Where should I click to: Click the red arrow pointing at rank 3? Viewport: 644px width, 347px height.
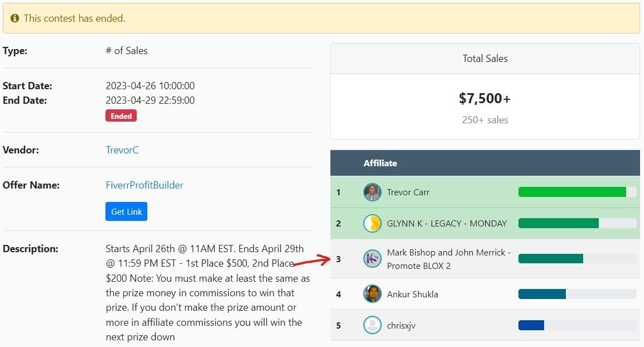coord(312,261)
